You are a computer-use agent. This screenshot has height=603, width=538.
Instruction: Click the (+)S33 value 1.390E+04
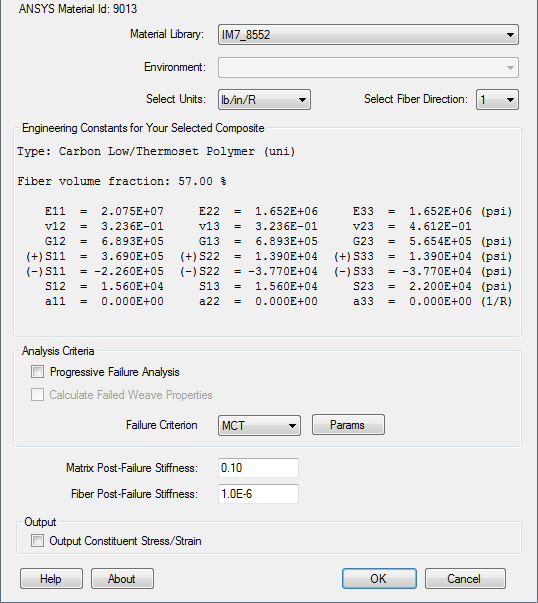point(440,257)
